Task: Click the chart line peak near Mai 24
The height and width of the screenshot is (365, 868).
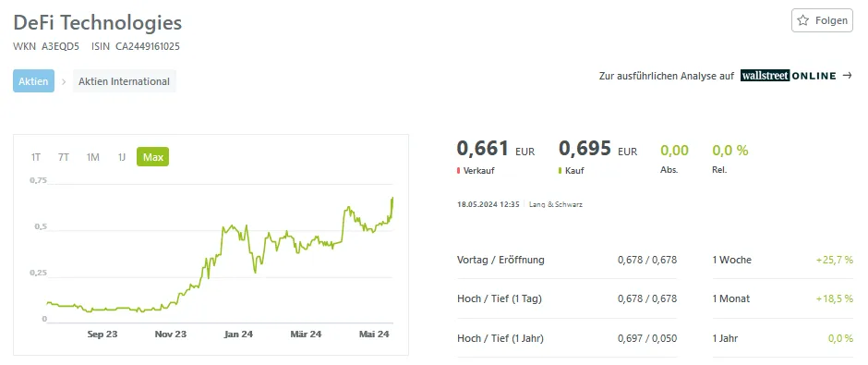Action: click(x=392, y=198)
